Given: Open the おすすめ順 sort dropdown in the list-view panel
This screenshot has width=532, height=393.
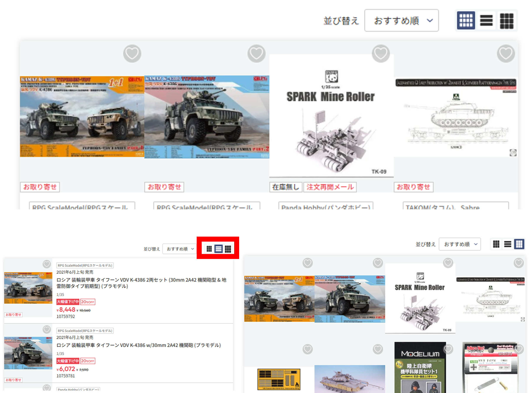Looking at the screenshot, I should coord(180,249).
